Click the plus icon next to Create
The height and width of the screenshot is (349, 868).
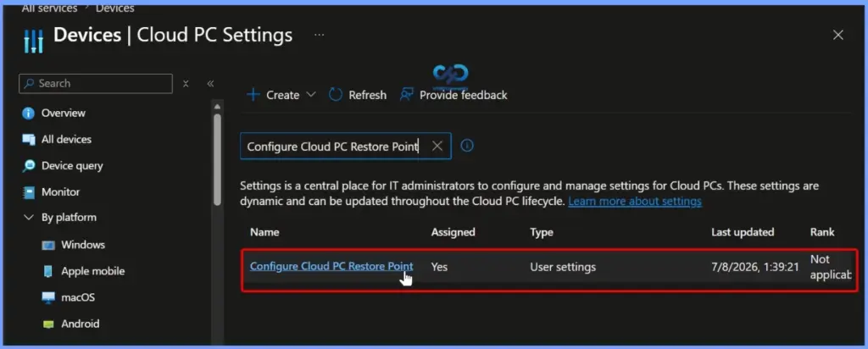(253, 95)
